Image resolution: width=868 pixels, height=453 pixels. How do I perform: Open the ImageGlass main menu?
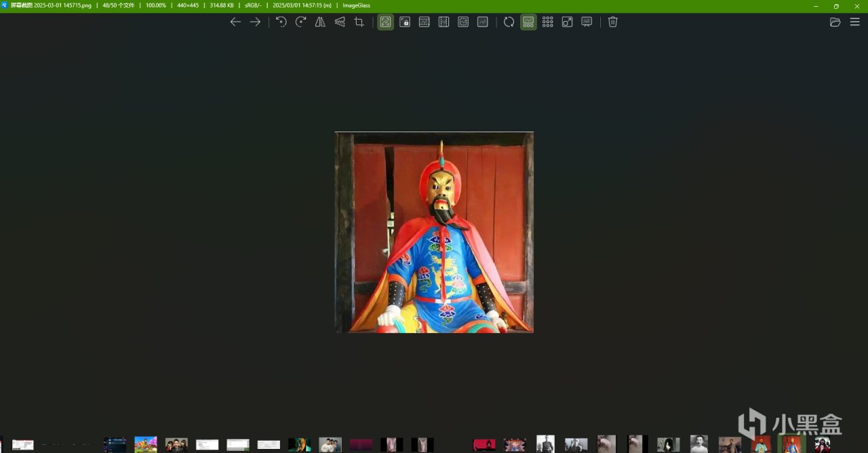[x=855, y=22]
